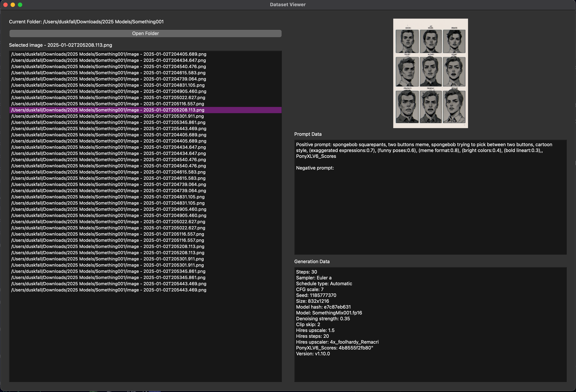Click the Open Folder button
576x392 pixels.
pyautogui.click(x=145, y=33)
